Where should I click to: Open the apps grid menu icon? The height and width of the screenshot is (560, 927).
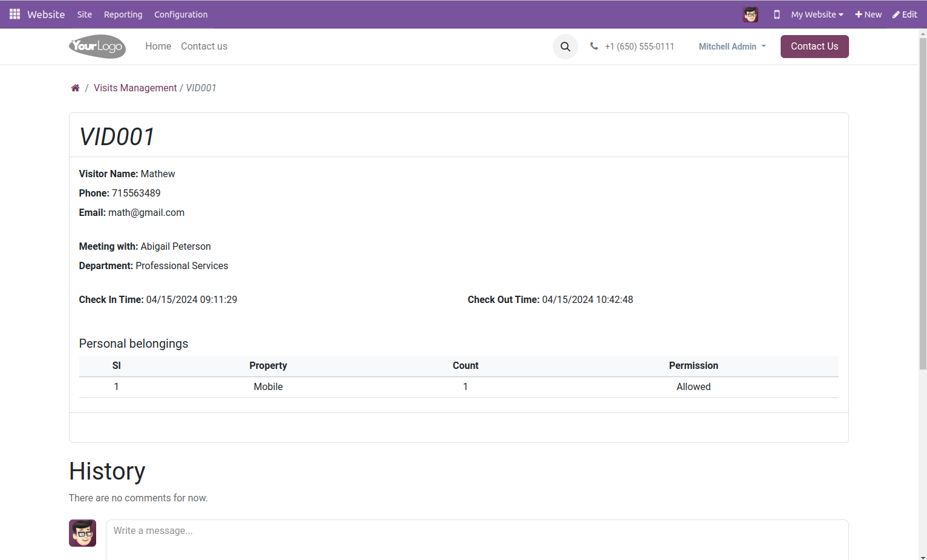pos(15,14)
